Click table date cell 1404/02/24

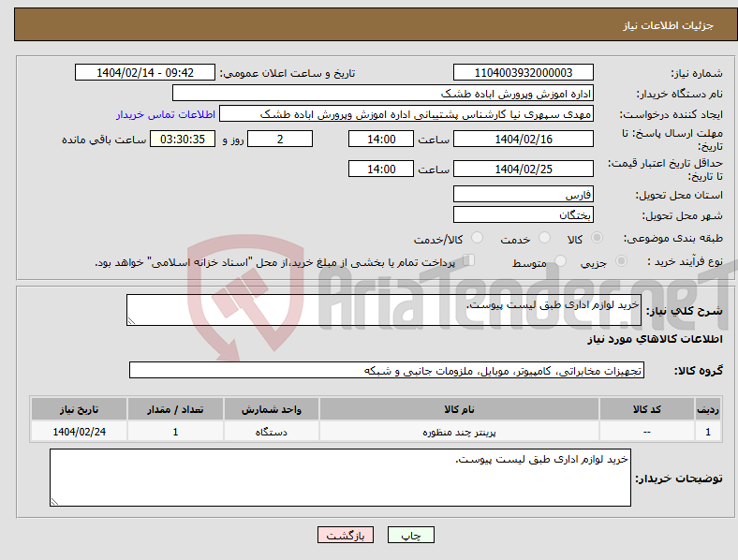click(x=79, y=432)
